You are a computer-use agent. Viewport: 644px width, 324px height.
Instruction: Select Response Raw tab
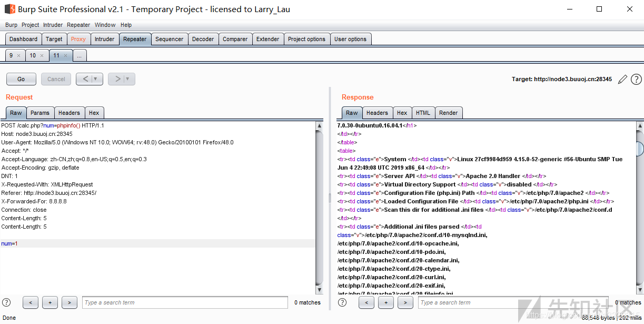(352, 113)
